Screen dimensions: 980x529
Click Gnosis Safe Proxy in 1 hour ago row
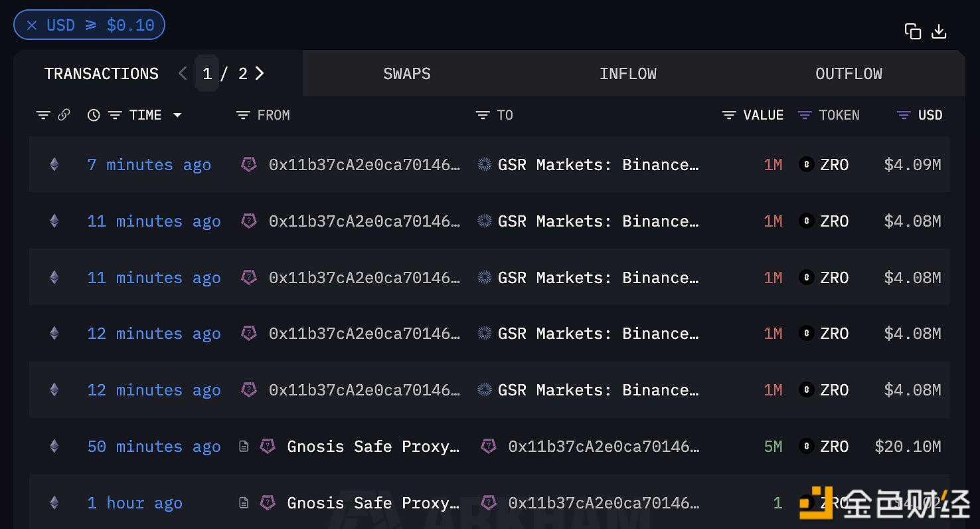coord(373,503)
